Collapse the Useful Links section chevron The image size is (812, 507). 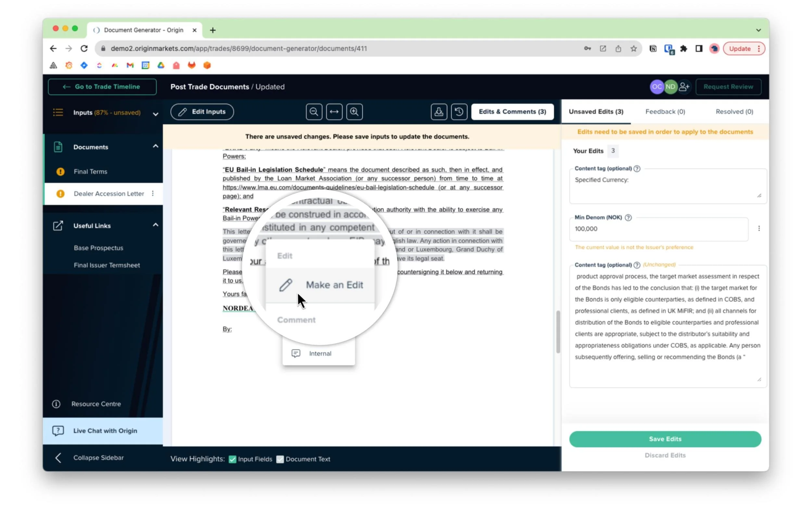(x=155, y=225)
